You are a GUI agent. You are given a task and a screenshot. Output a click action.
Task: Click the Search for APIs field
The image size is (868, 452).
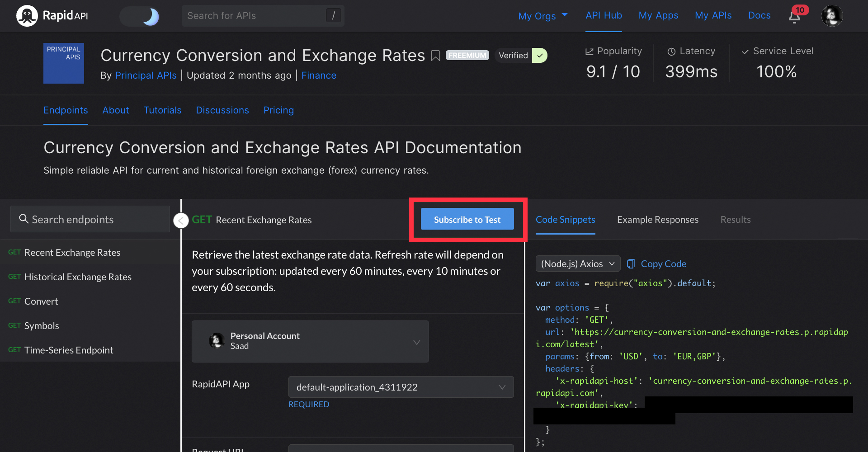[x=263, y=16]
